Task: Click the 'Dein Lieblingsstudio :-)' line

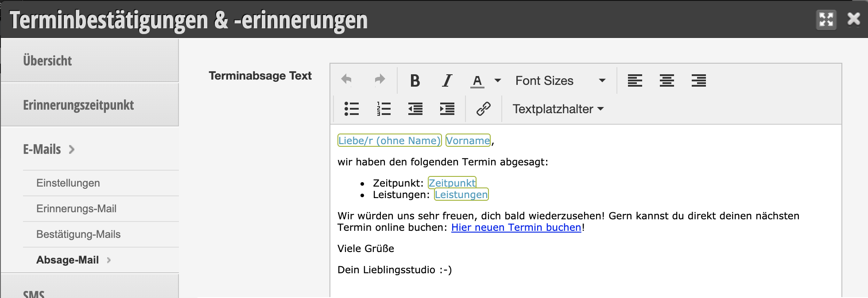Action: point(395,270)
